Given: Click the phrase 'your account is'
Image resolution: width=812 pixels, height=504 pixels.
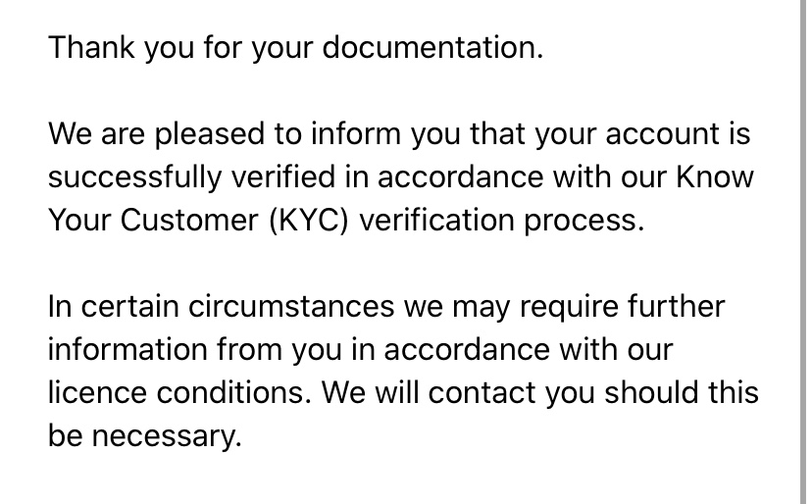Looking at the screenshot, I should pyautogui.click(x=642, y=133).
